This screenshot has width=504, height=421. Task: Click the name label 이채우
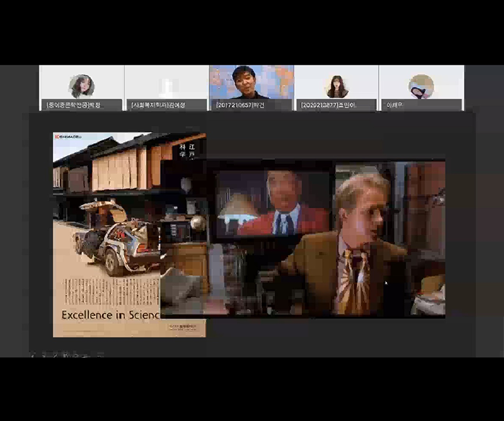tap(394, 105)
